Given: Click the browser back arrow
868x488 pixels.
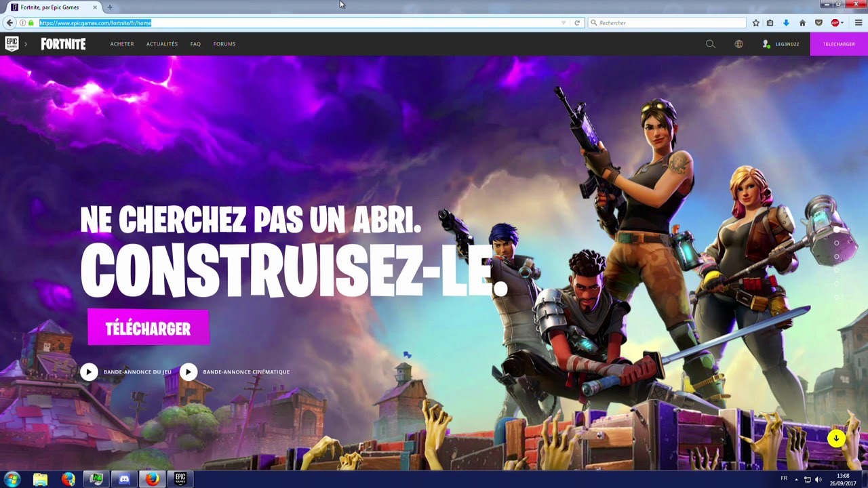Looking at the screenshot, I should [9, 22].
